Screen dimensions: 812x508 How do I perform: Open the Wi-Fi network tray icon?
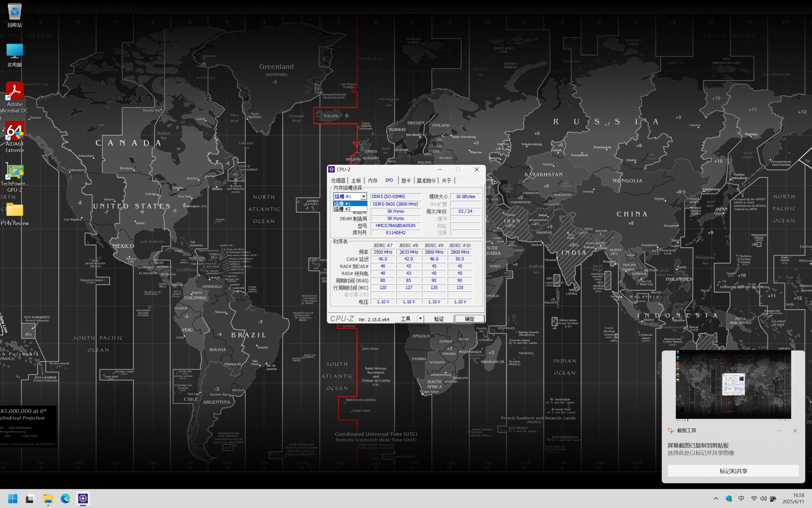754,498
